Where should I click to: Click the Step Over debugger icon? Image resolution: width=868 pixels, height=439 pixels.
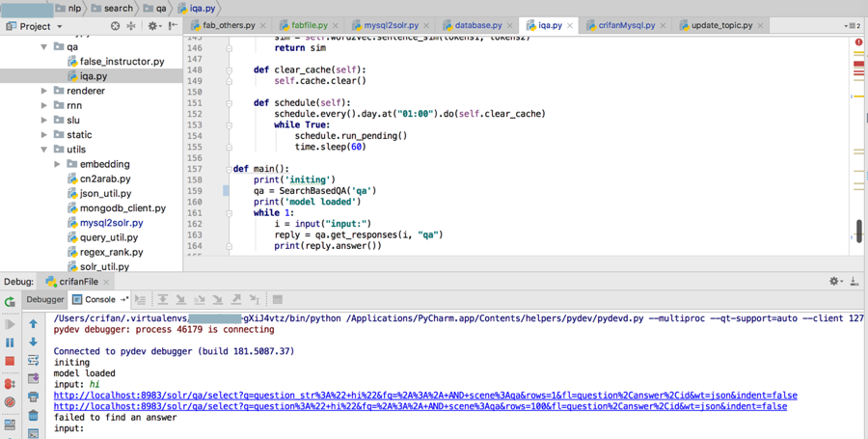pyautogui.click(x=163, y=300)
